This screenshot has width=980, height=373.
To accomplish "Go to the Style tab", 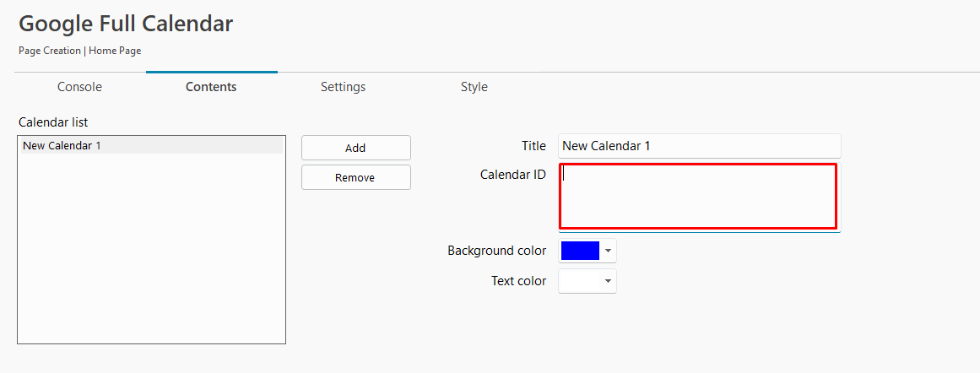I will coord(474,87).
